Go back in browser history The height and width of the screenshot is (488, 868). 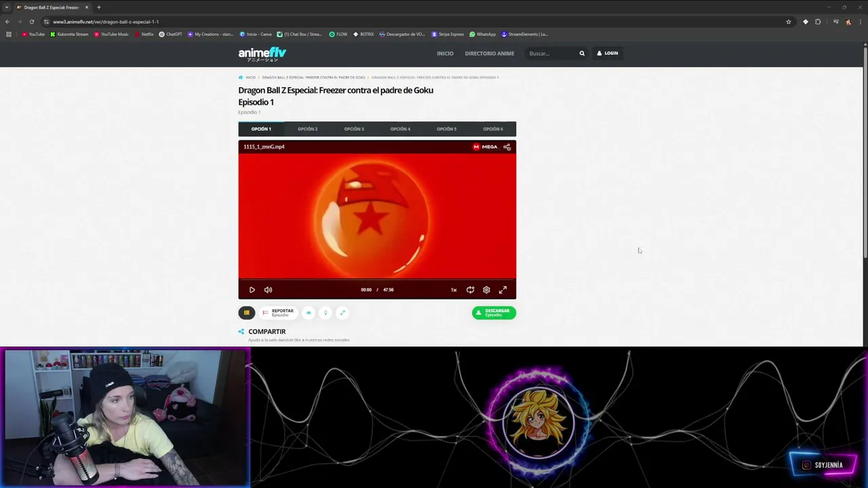click(x=7, y=22)
